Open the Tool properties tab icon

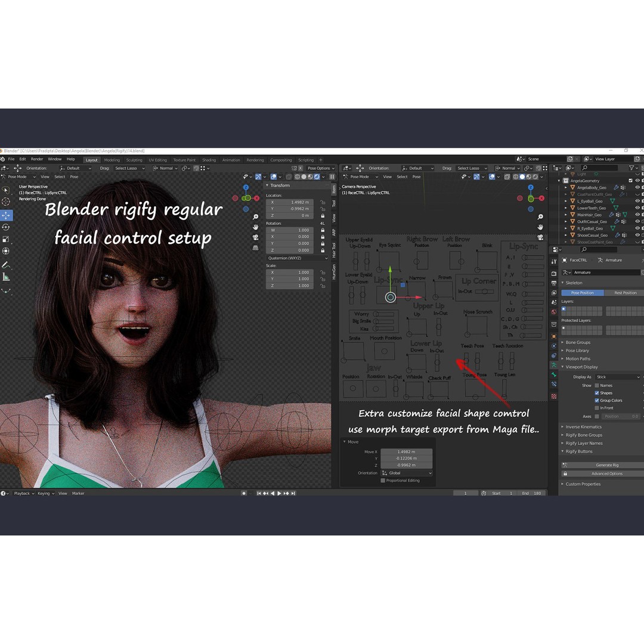pyautogui.click(x=554, y=261)
